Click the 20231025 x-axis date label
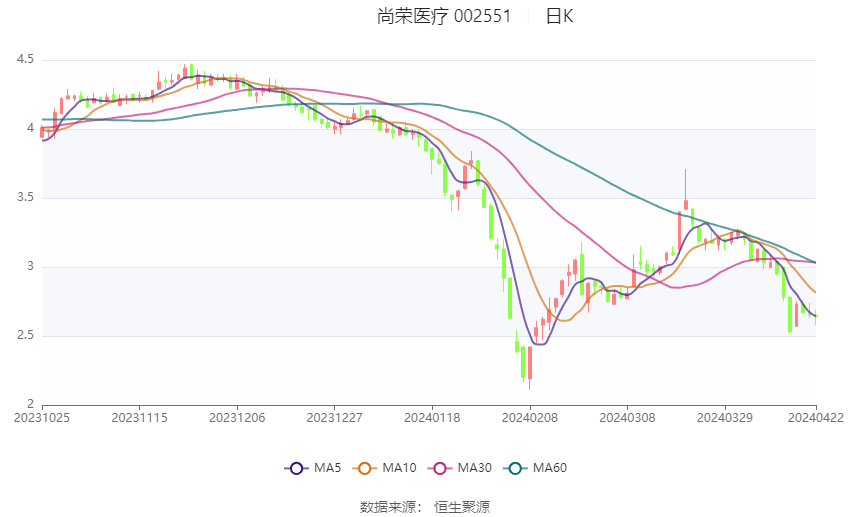 (x=42, y=418)
